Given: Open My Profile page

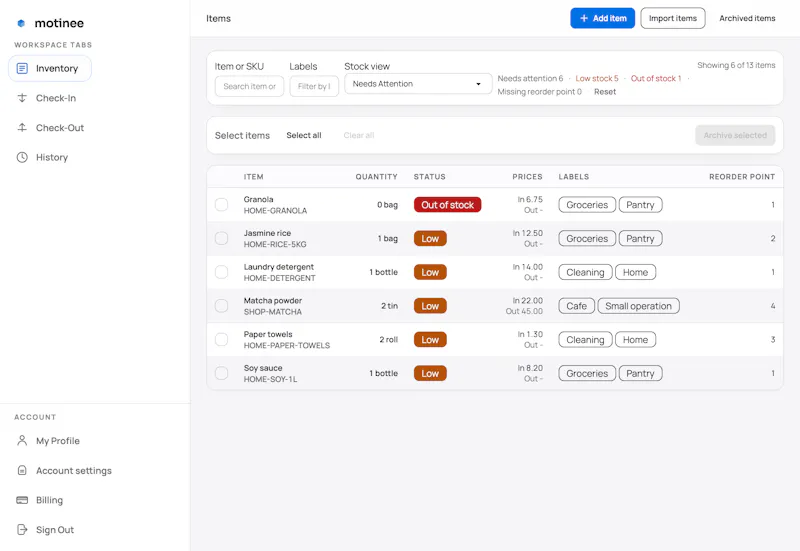Looking at the screenshot, I should pyautogui.click(x=58, y=441).
